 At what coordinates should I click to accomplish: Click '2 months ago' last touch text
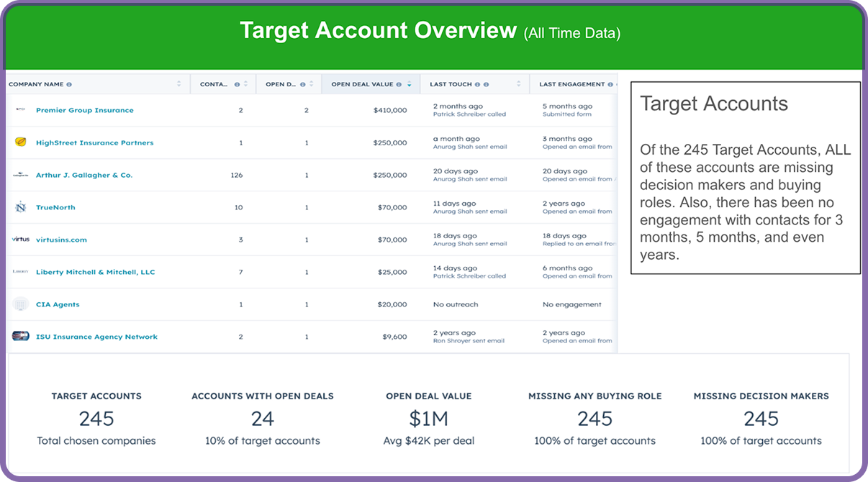tap(458, 106)
